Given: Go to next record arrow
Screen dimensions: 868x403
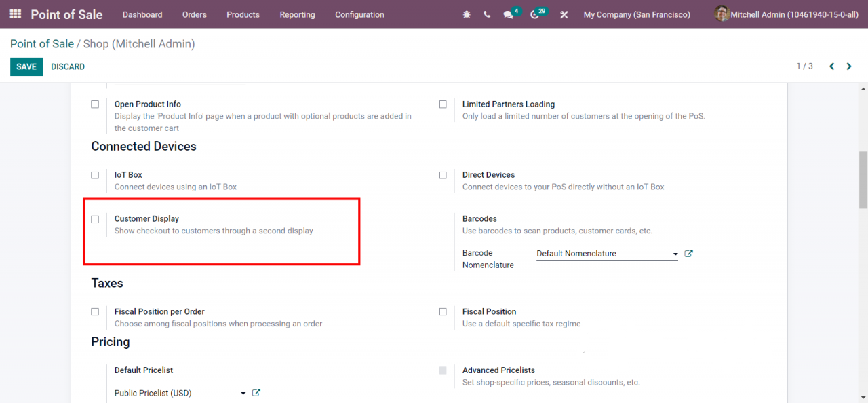Looking at the screenshot, I should click(849, 66).
